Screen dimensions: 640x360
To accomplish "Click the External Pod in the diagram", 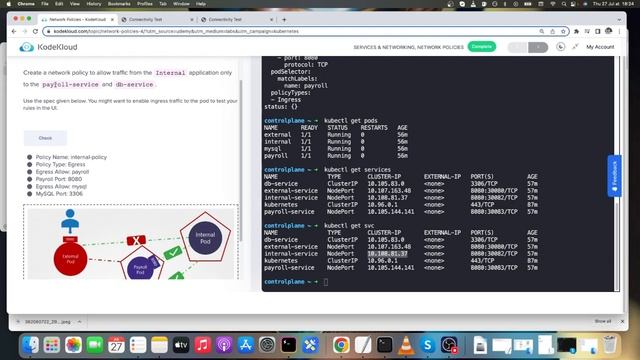I will (x=70, y=259).
